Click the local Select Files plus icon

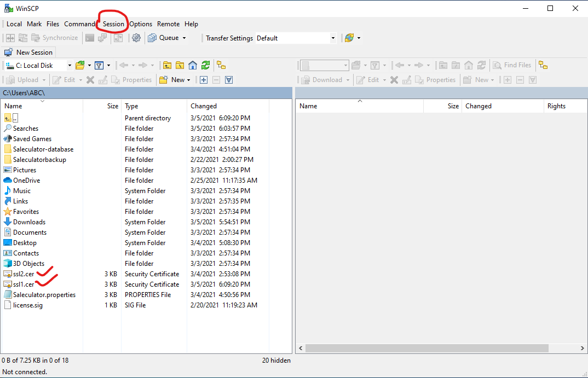[204, 80]
